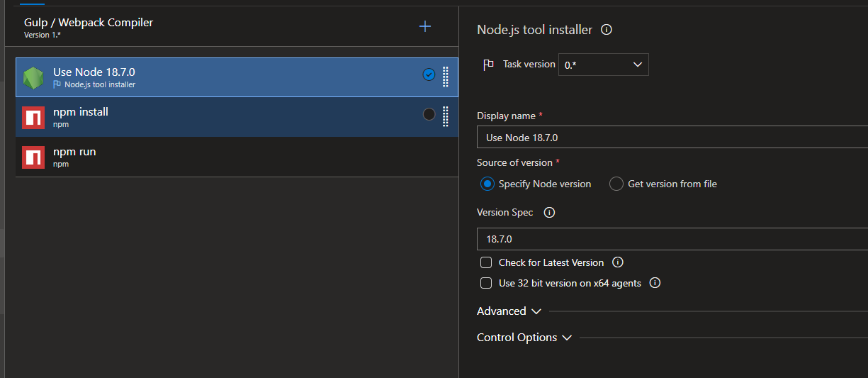Select the npm run task row
The width and height of the screenshot is (868, 378).
click(237, 157)
